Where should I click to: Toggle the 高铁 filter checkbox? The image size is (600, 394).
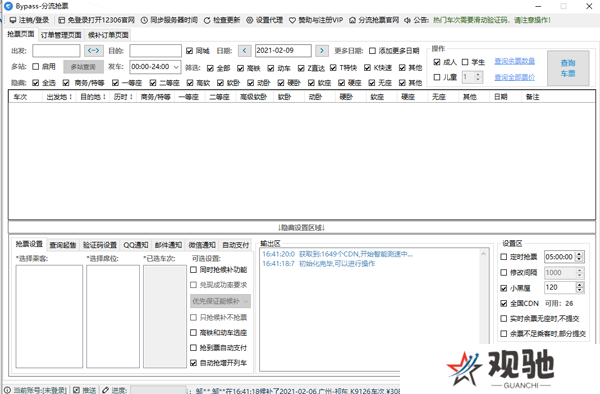(x=240, y=68)
